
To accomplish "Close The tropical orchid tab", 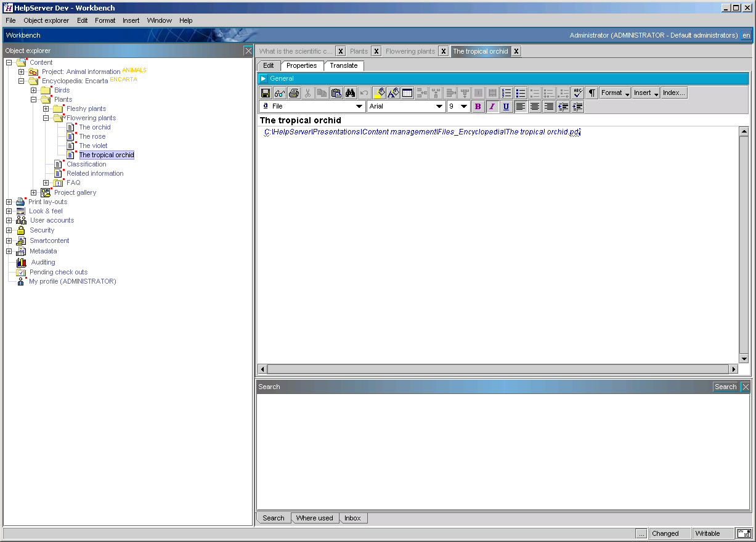I will pos(516,51).
